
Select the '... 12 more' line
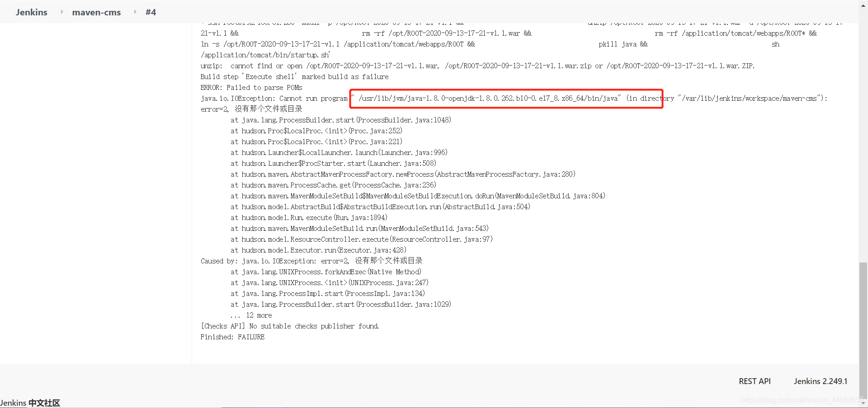click(251, 315)
